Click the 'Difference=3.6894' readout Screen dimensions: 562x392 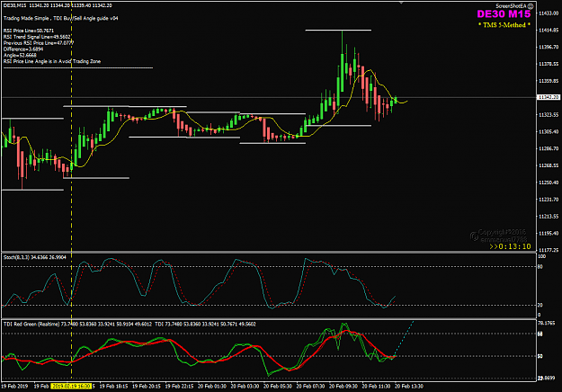[23, 49]
